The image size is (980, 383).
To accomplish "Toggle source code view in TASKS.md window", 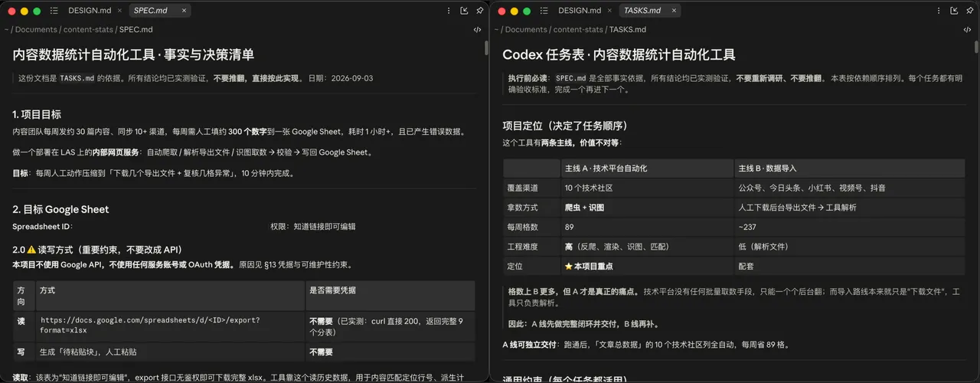I will tap(968, 29).
